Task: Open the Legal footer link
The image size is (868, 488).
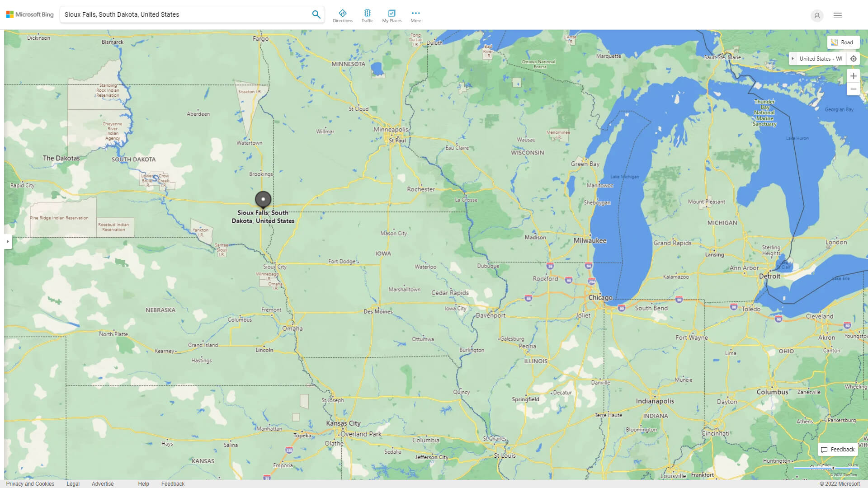Action: coord(73,483)
